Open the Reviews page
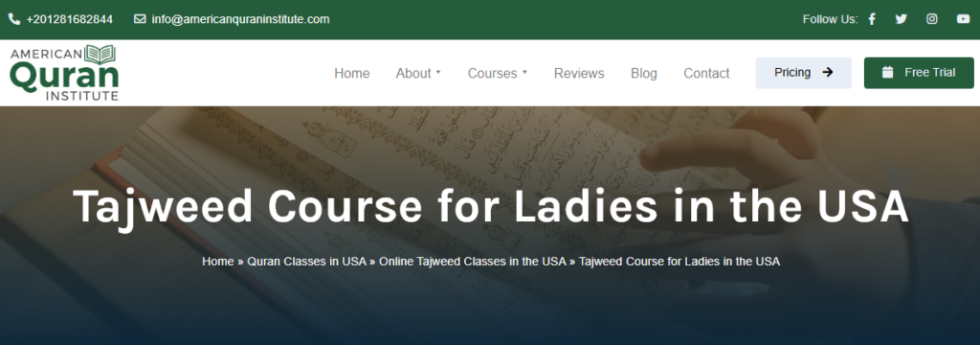 pos(579,73)
